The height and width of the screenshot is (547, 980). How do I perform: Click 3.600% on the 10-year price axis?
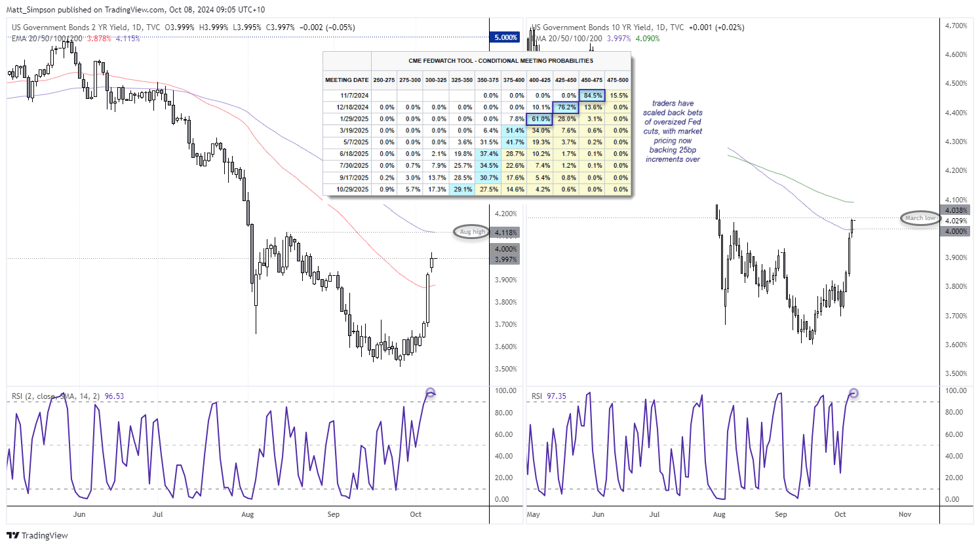(x=956, y=345)
